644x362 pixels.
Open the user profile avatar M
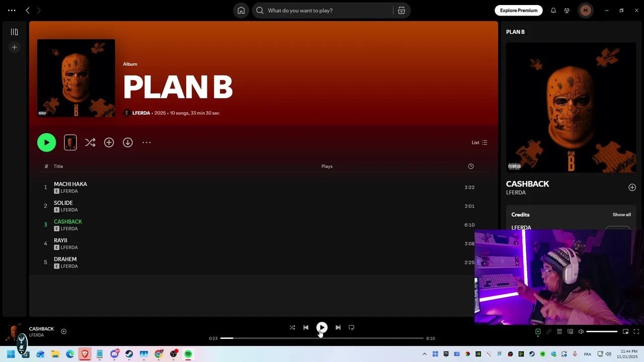(585, 11)
